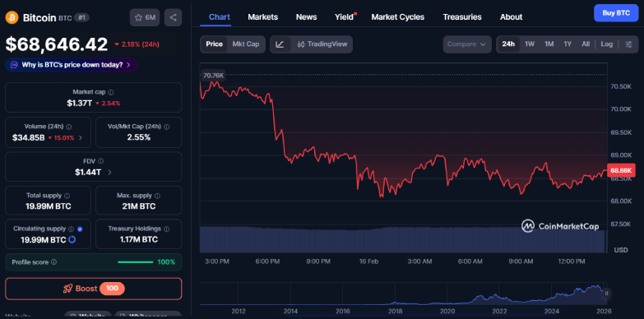Click the $1.44T FDV value

(x=88, y=173)
